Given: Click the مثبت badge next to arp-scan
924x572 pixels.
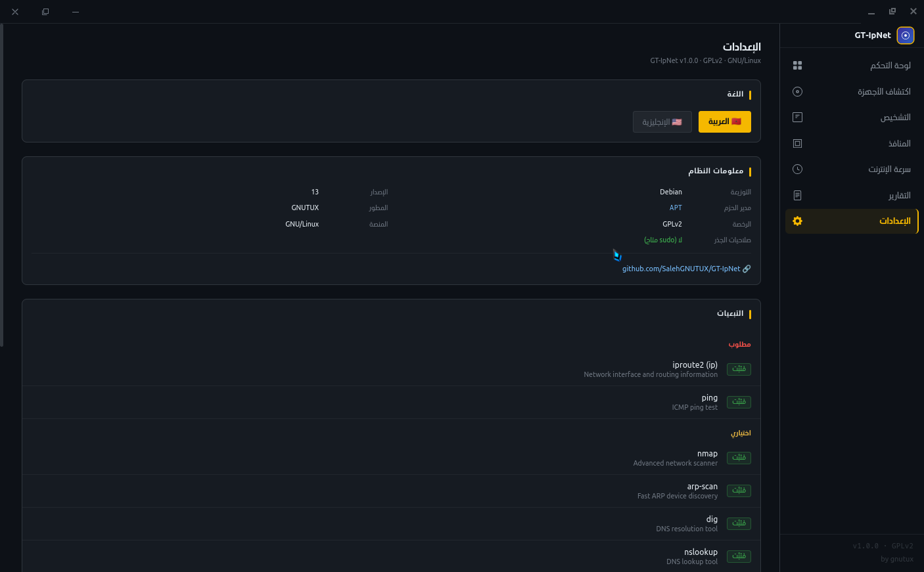Looking at the screenshot, I should pyautogui.click(x=739, y=491).
